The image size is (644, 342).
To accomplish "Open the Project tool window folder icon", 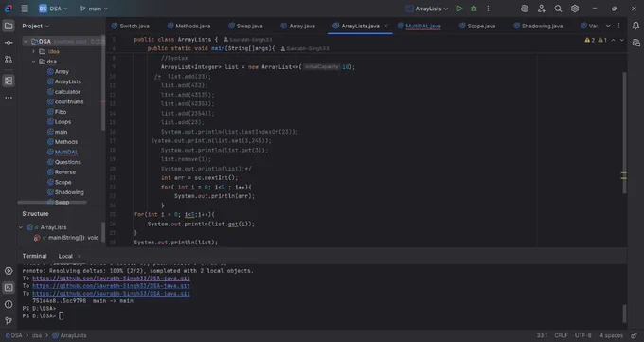I will [x=9, y=26].
